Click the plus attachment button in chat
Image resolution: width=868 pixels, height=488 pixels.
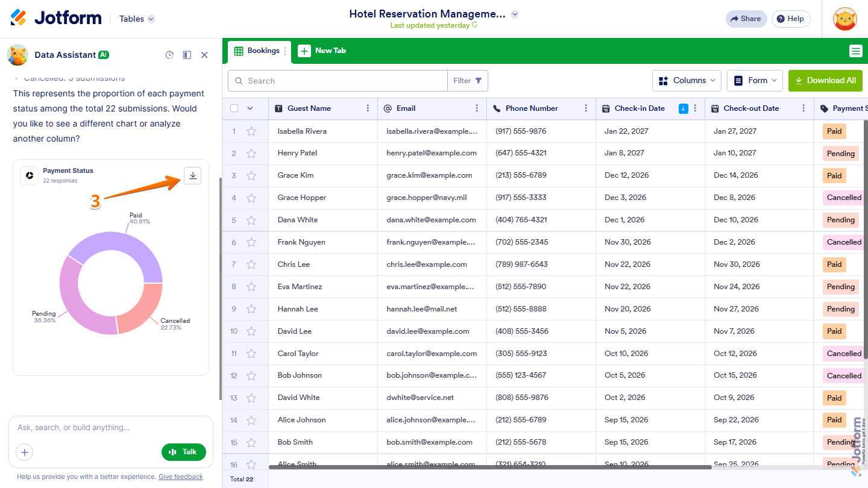(25, 452)
